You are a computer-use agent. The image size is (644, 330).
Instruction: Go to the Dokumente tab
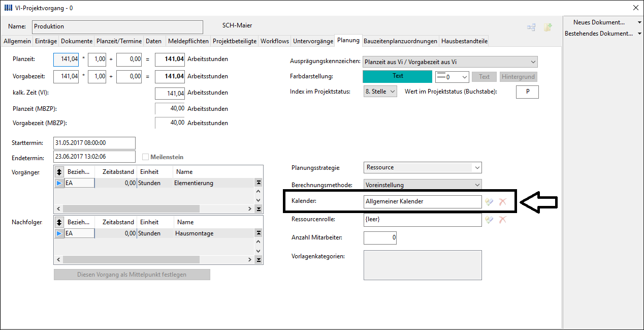77,41
